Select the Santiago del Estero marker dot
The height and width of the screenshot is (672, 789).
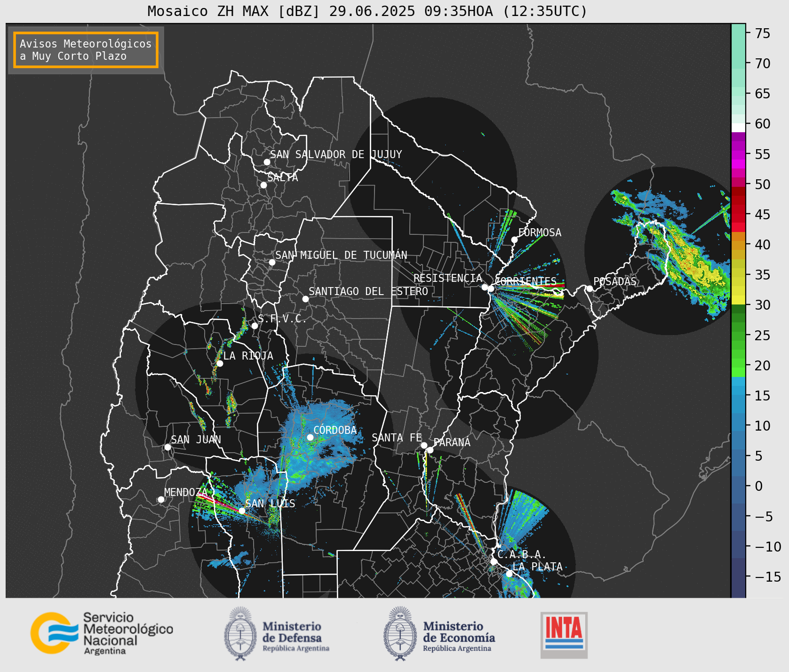pos(305,299)
